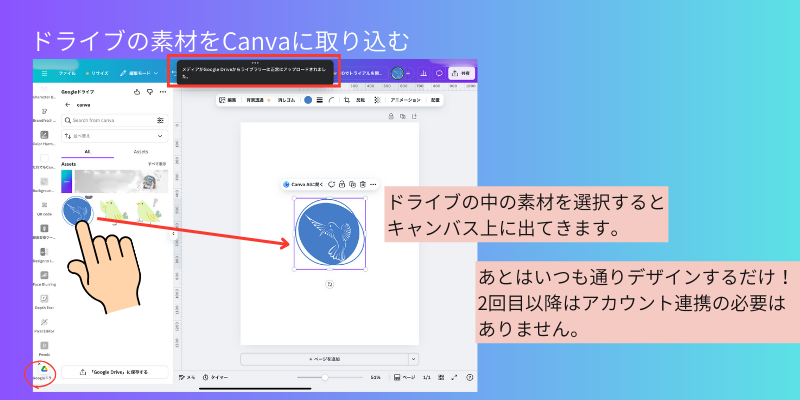Select the first green bird asset
800x400 pixels.
[113, 211]
